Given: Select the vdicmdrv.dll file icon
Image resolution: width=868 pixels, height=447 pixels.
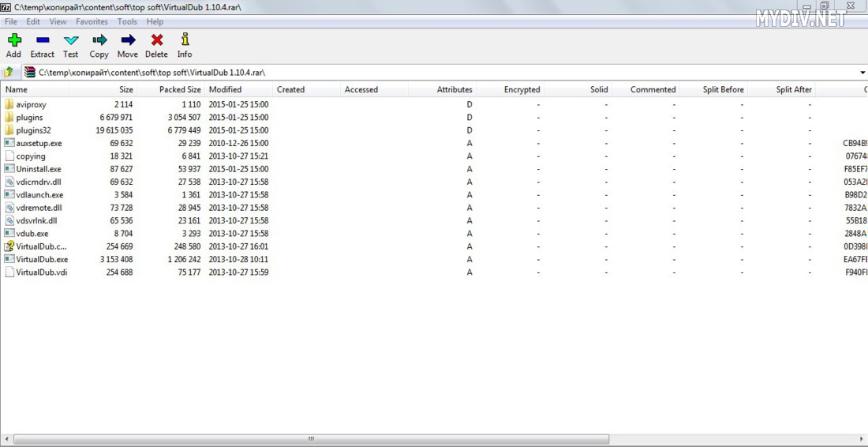Looking at the screenshot, I should pyautogui.click(x=9, y=182).
